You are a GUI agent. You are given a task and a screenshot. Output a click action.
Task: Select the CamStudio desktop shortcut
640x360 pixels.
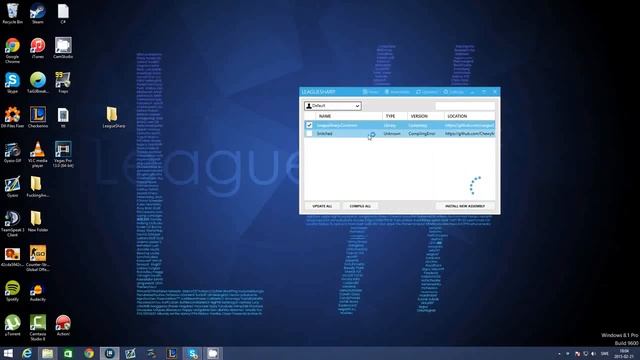63,48
